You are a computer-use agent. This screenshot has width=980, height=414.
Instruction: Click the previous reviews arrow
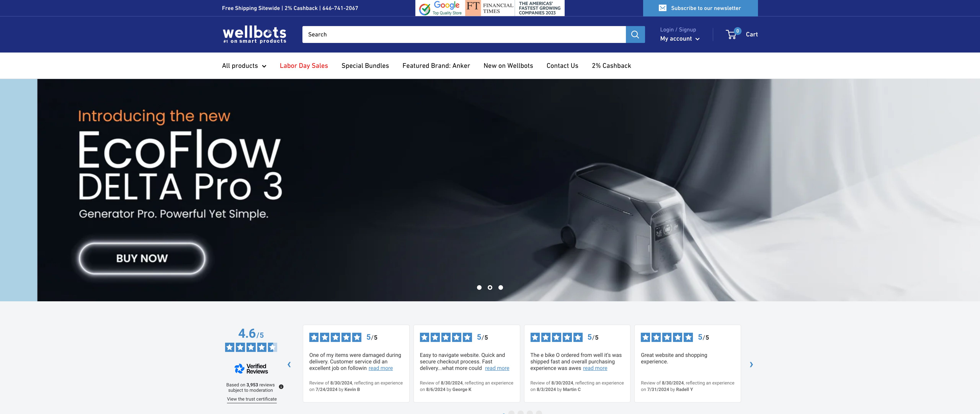click(290, 364)
